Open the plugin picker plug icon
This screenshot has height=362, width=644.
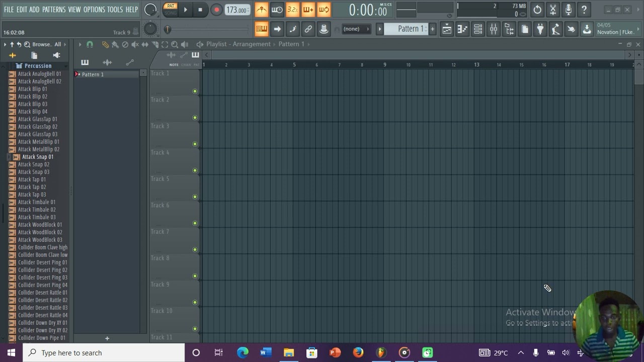point(540,29)
